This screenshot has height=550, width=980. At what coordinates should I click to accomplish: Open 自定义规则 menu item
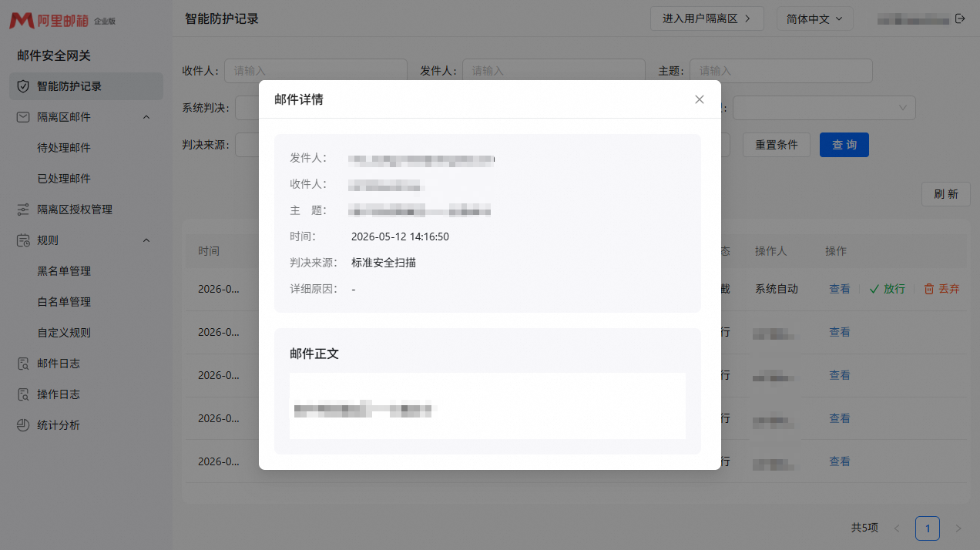coord(64,333)
